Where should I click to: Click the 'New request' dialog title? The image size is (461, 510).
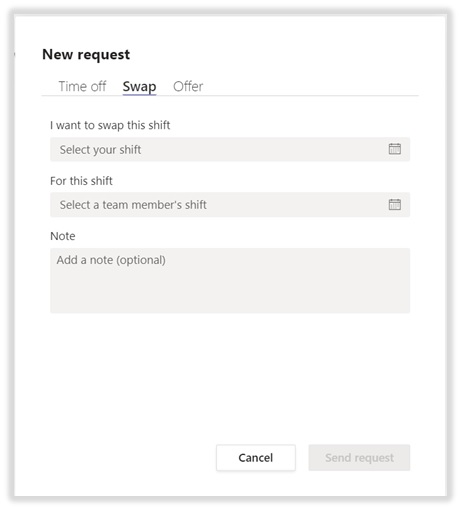click(x=86, y=55)
